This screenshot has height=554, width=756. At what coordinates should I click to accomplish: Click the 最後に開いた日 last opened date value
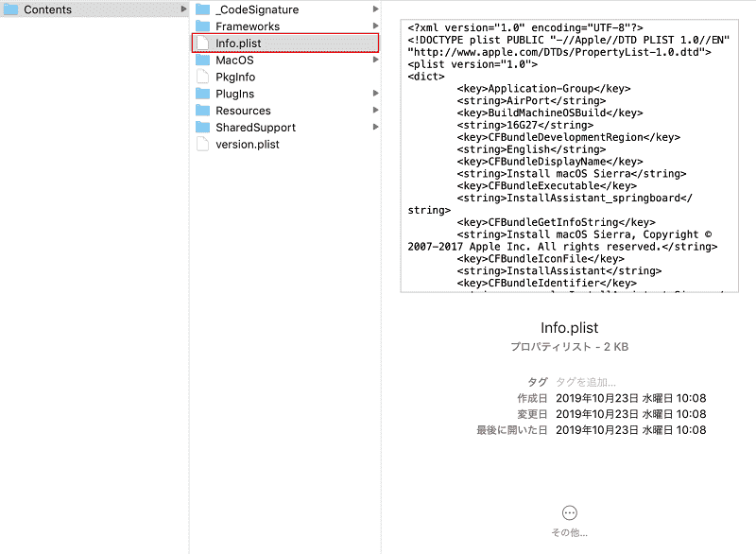[x=630, y=430]
